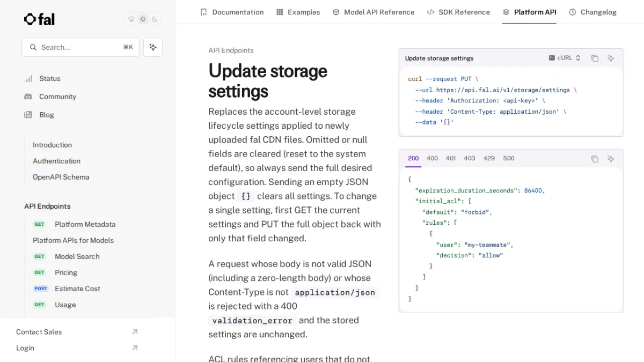
Task: Copy the response JSON example
Action: (x=595, y=159)
